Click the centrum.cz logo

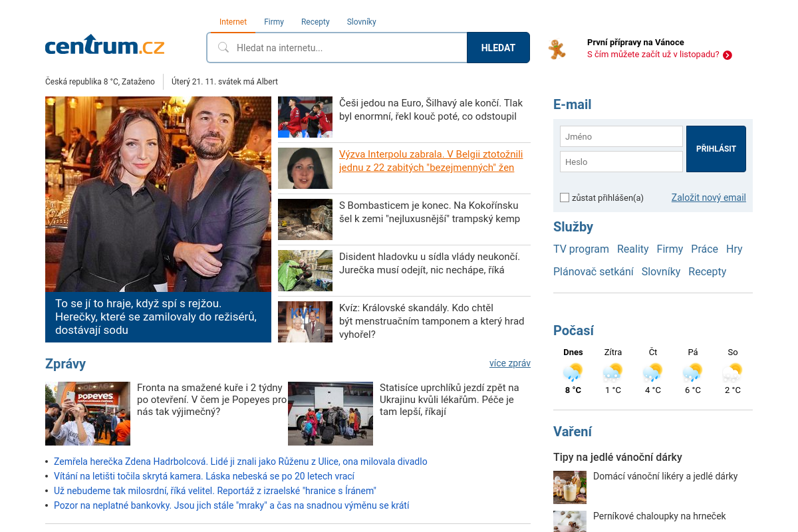[x=104, y=45]
